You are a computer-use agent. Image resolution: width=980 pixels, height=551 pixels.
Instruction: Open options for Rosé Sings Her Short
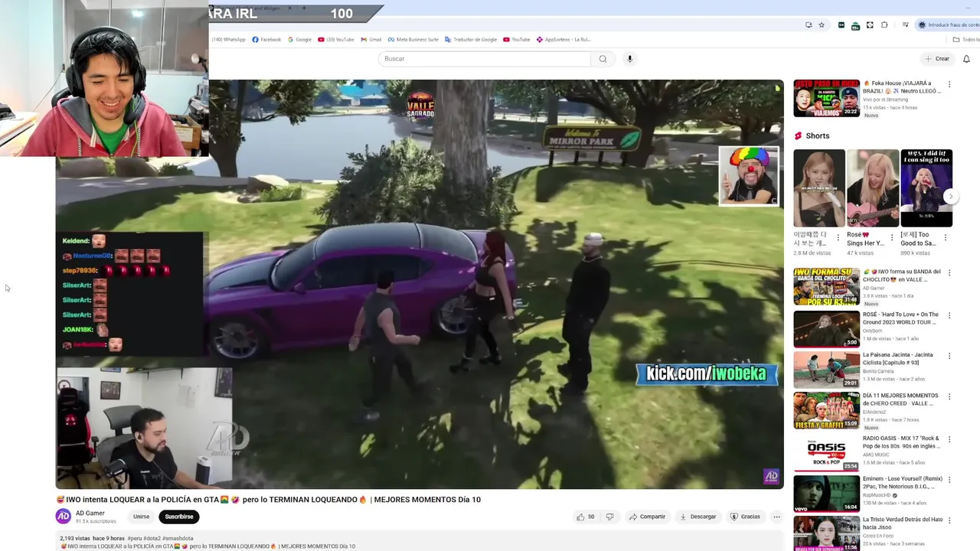(892, 238)
